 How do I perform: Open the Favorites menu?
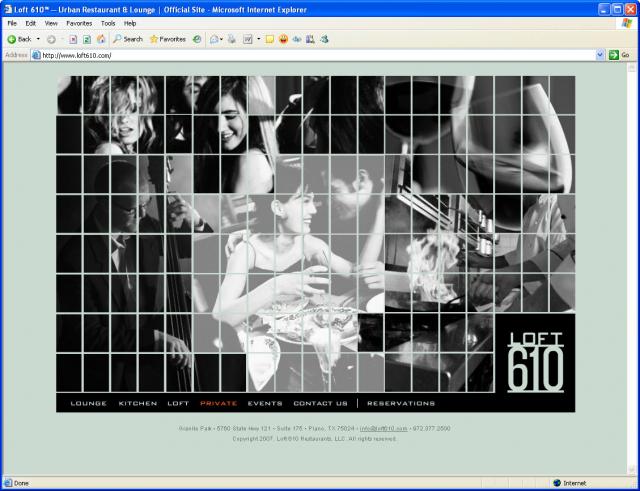[x=80, y=23]
